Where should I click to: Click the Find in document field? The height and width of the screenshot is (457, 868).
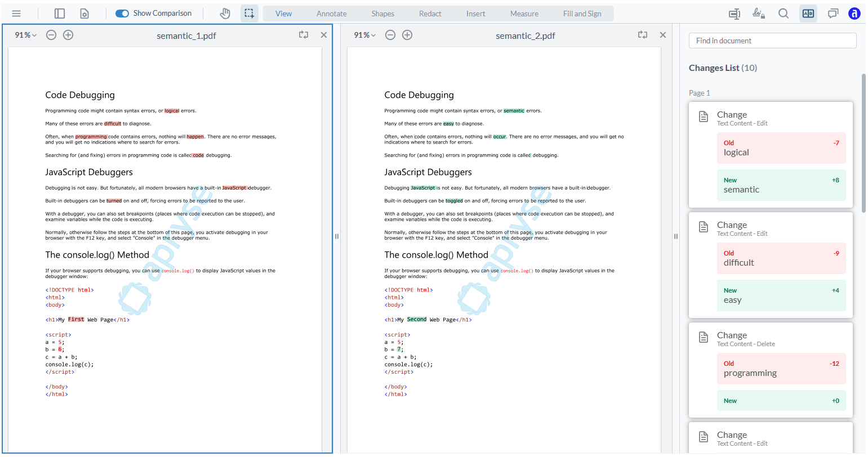[x=772, y=41]
